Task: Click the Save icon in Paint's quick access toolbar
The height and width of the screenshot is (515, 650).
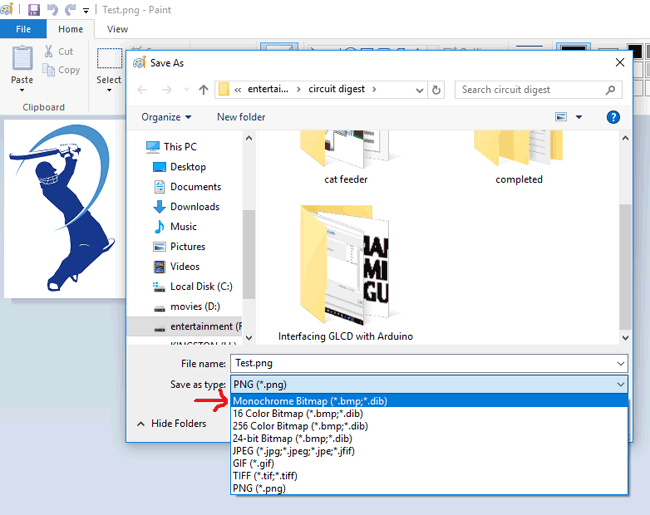Action: (34, 10)
